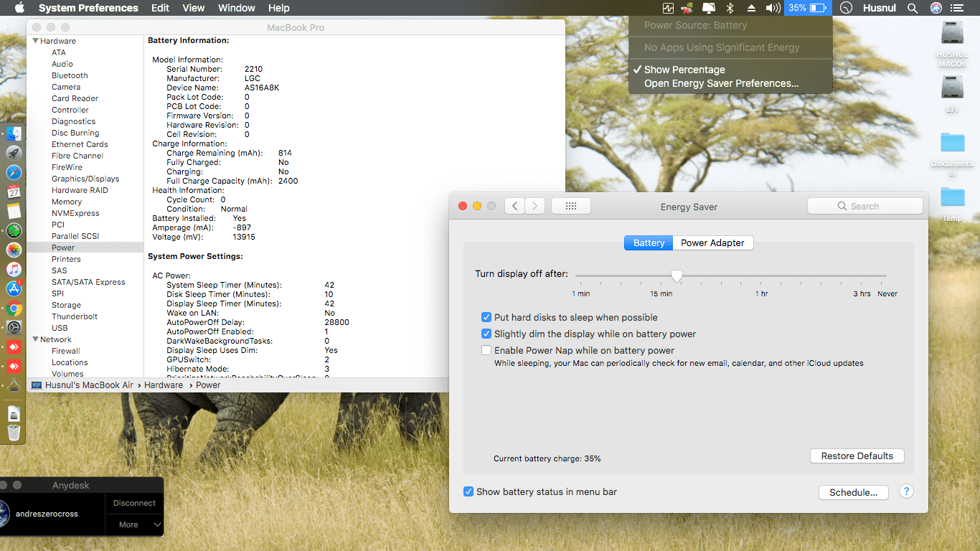Select the Dokumentasi folder on the desktop
This screenshot has height=551, width=980.
pos(952,154)
